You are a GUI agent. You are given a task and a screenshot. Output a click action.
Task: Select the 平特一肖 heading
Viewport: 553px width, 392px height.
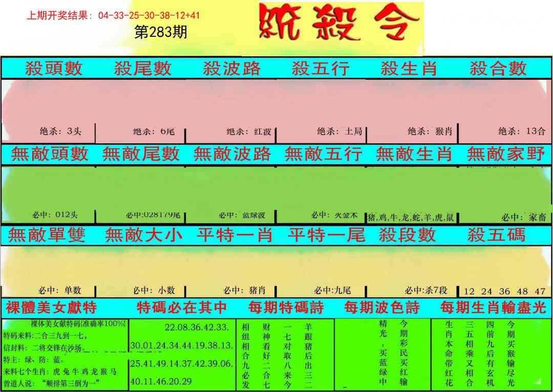(x=235, y=235)
